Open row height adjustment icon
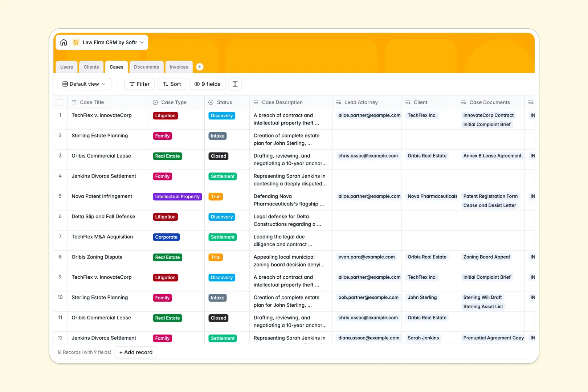 235,84
